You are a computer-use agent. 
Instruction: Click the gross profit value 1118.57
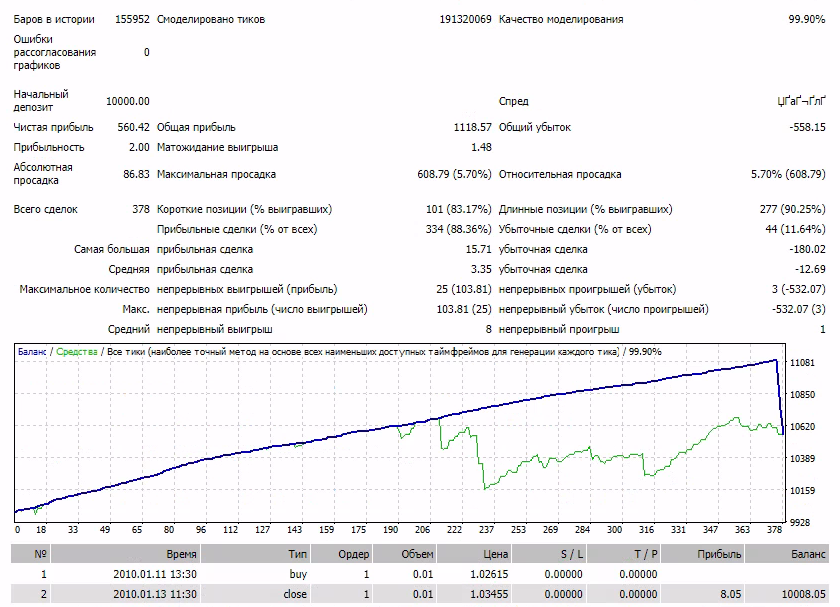(x=472, y=128)
